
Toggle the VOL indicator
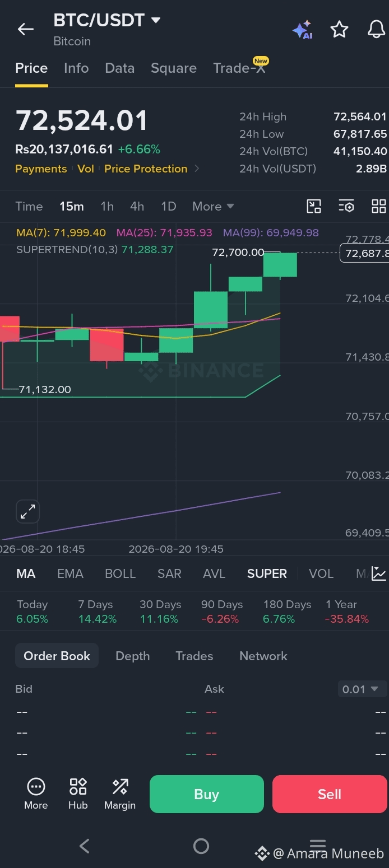tap(321, 573)
